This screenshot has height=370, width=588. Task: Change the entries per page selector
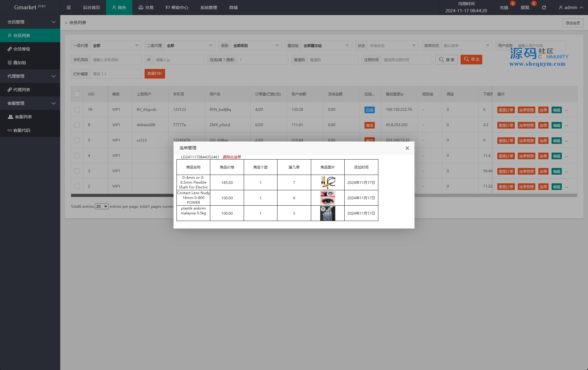[102, 207]
